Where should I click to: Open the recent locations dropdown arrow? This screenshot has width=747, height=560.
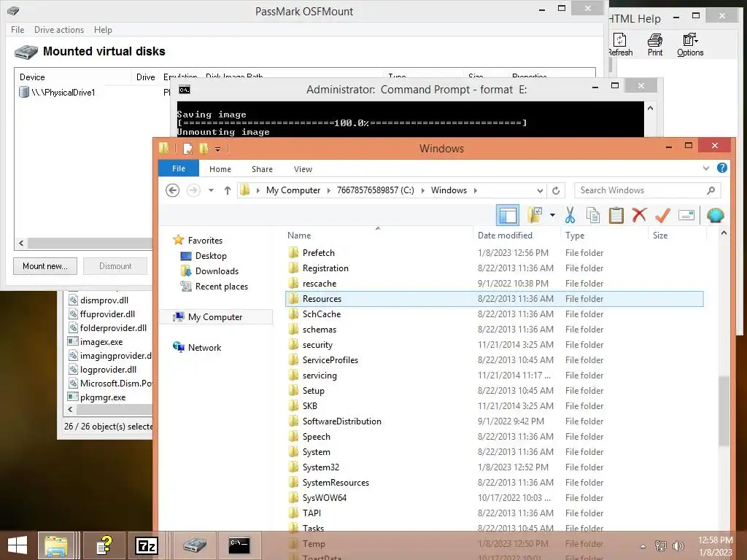point(211,190)
